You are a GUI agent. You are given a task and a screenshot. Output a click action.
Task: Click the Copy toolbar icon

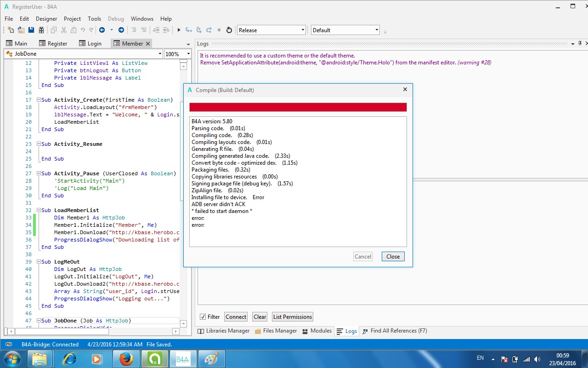coord(54,30)
